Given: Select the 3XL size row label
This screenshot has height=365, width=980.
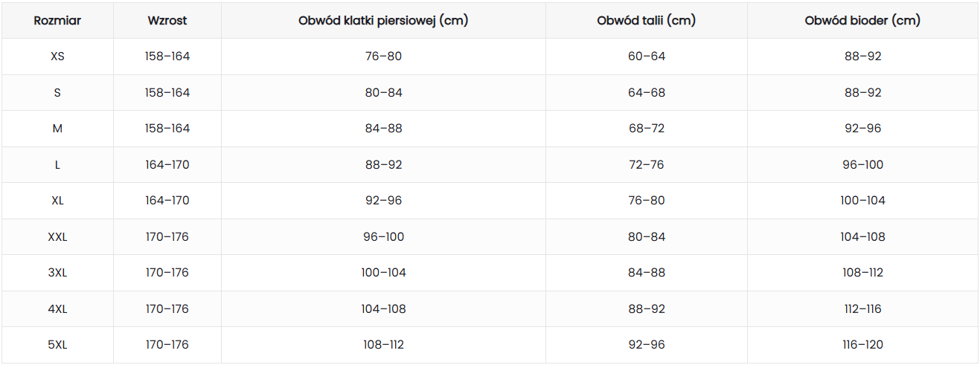Looking at the screenshot, I should tap(57, 273).
